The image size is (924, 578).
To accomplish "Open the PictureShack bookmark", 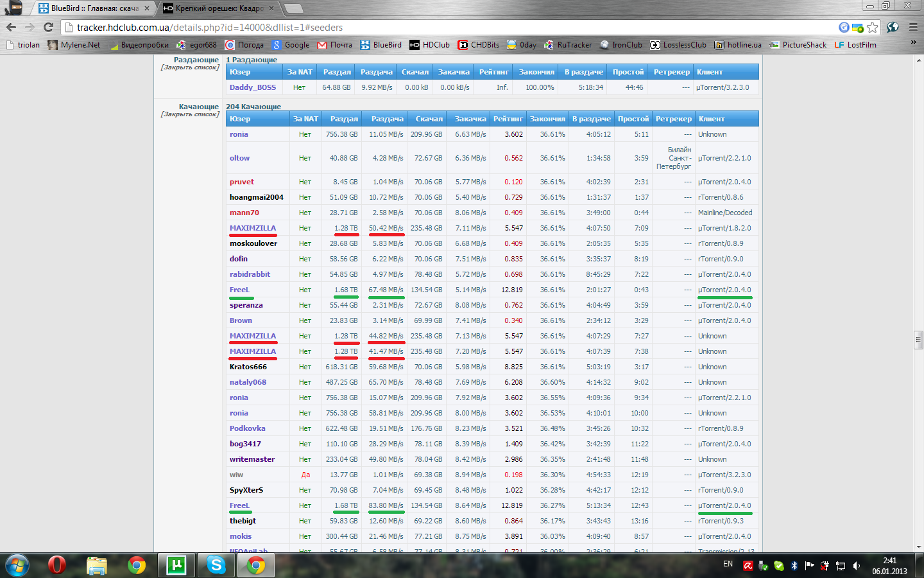I will coord(798,45).
